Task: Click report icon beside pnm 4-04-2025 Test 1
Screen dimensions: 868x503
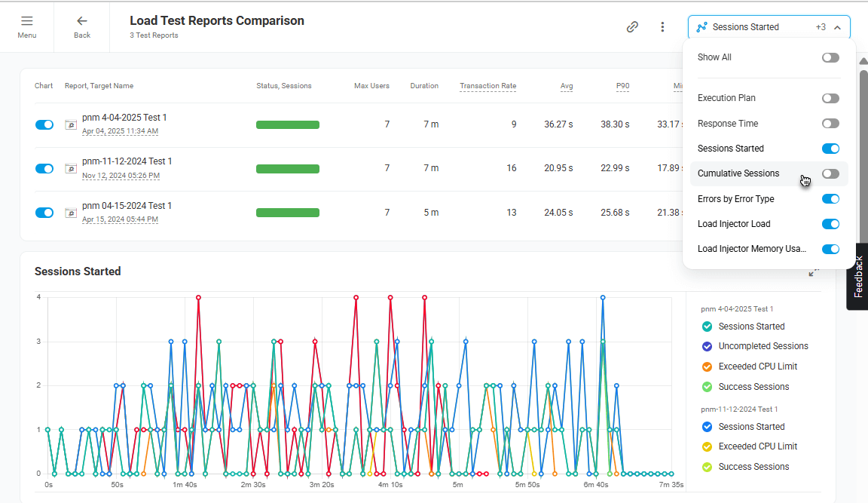Action: click(71, 124)
